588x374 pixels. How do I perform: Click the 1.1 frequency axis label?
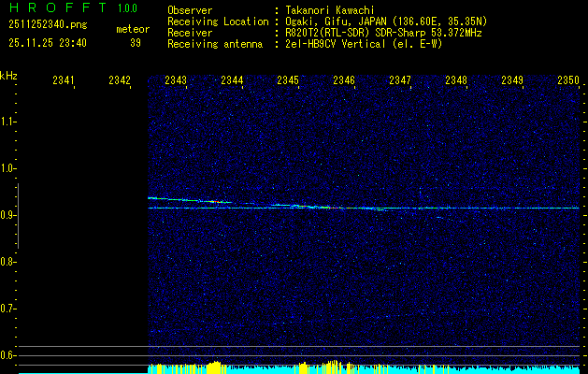8,122
